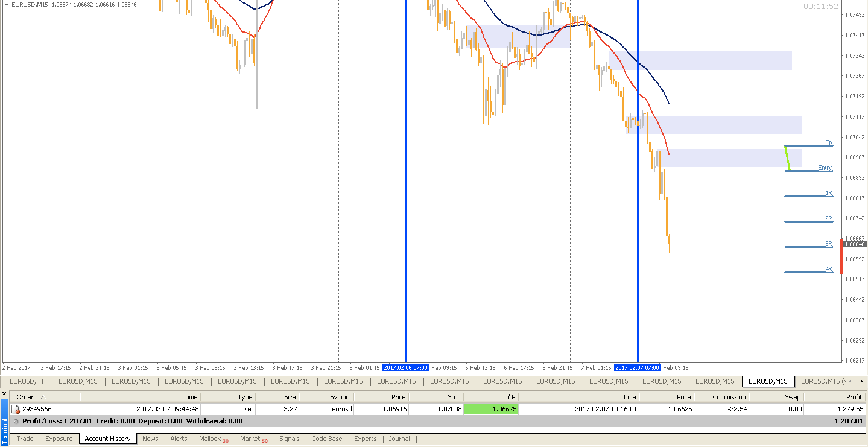The height and width of the screenshot is (447, 868).
Task: Click the order icon beside ticket 29349566
Action: pyautogui.click(x=16, y=409)
